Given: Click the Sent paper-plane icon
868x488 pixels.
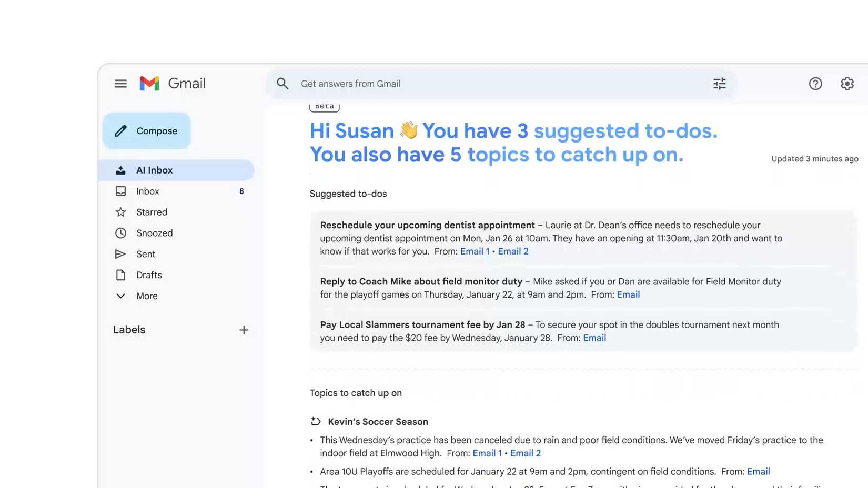Looking at the screenshot, I should tap(121, 254).
